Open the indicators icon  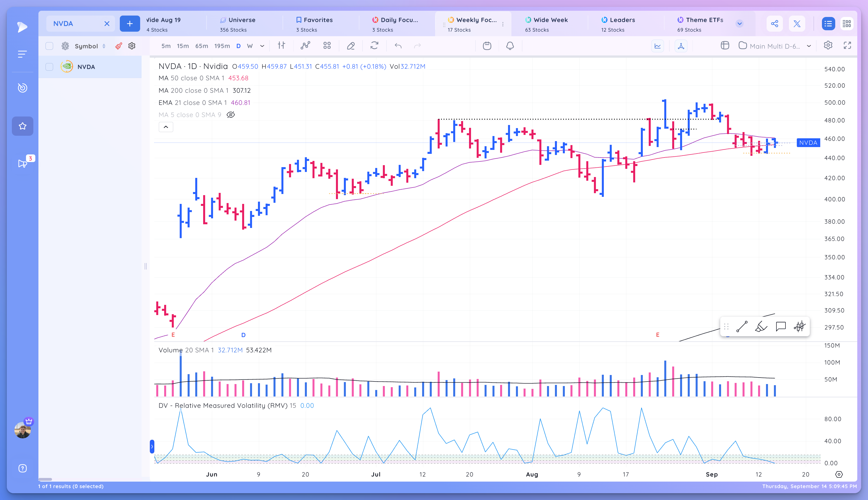point(305,46)
